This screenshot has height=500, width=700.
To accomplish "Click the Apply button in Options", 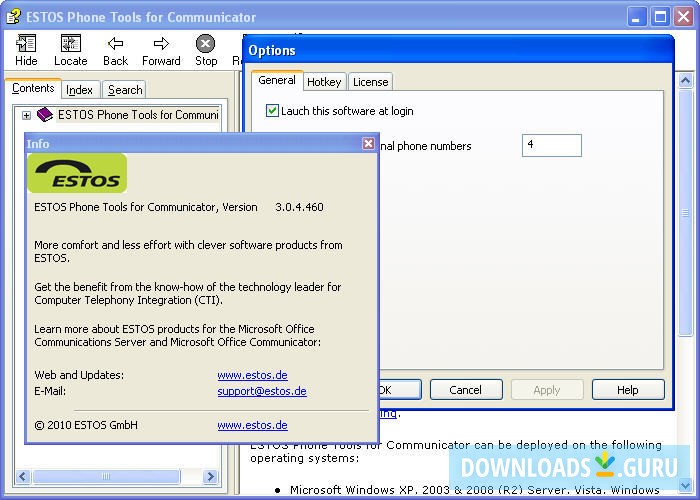I will [x=547, y=390].
